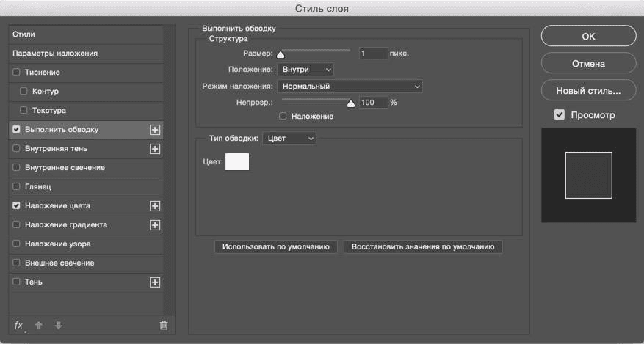Enable the Тиснение checkbox
This screenshot has height=344, width=644.
(17, 73)
